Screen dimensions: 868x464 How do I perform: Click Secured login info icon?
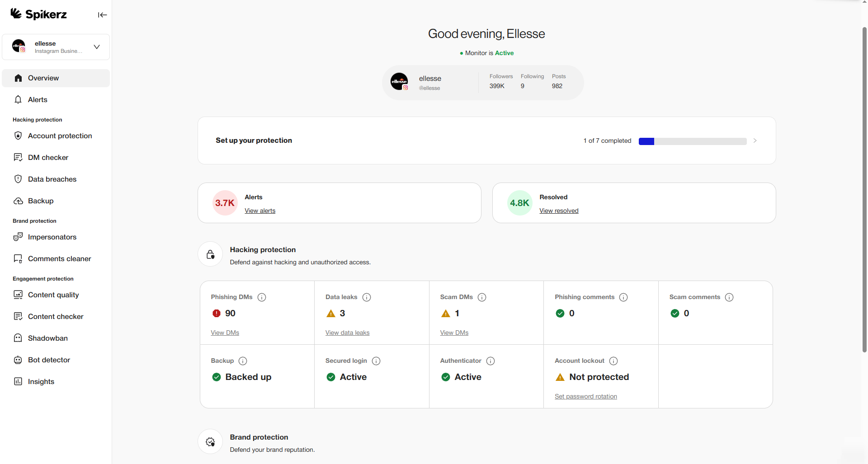pos(376,361)
